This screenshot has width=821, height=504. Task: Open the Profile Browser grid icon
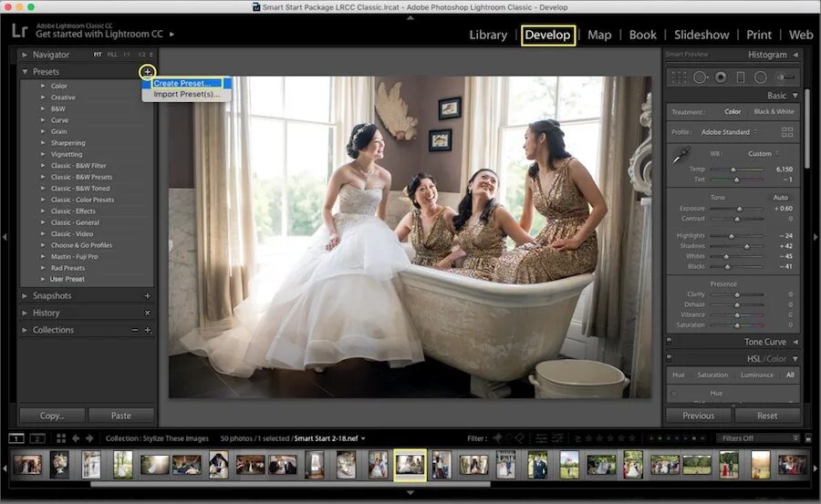point(787,132)
